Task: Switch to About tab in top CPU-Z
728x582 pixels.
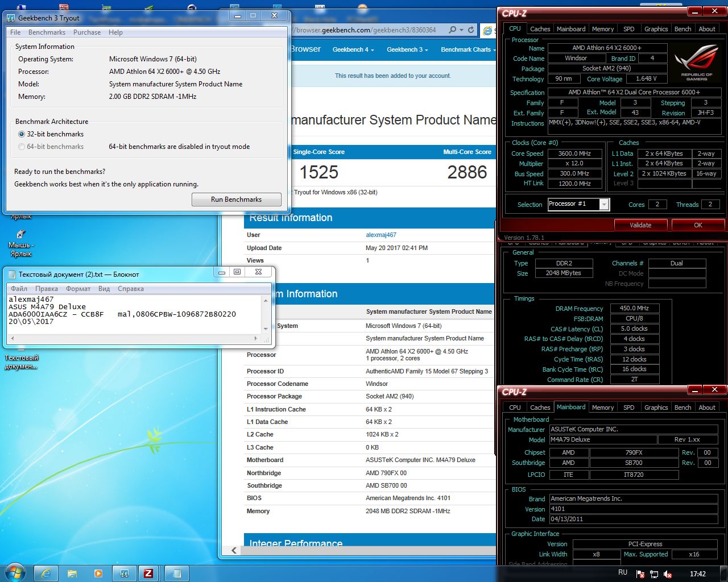Action: [707, 29]
